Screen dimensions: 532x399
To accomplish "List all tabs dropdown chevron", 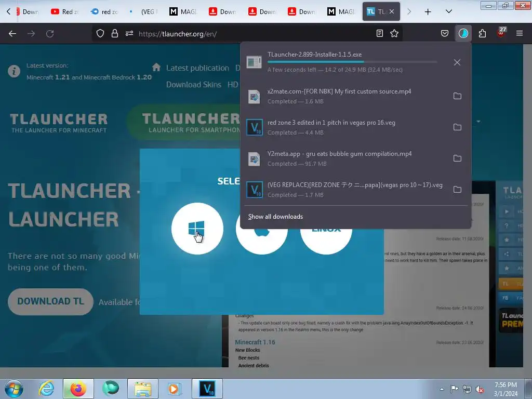I will [x=448, y=11].
